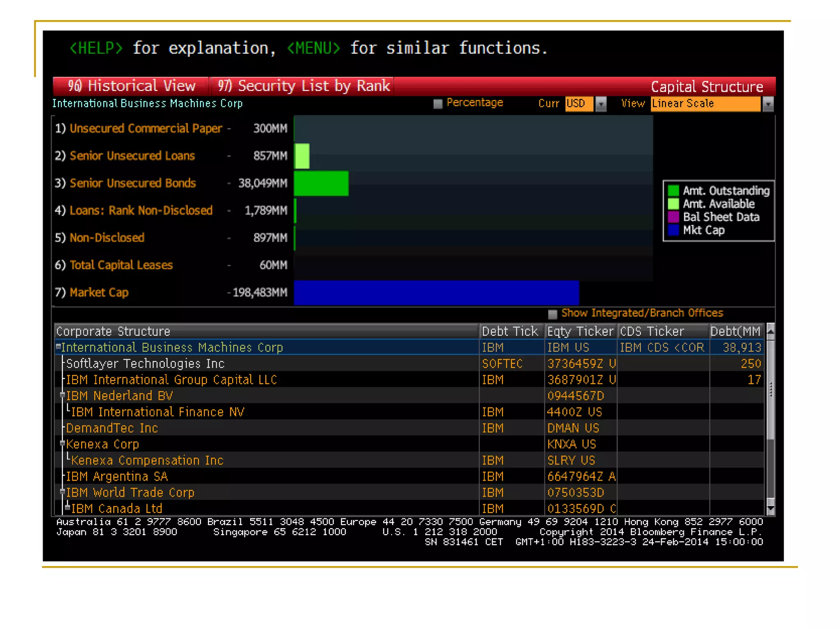Expand the IBM Nederland BV node
This screenshot has width=840, height=630.
coord(62,395)
